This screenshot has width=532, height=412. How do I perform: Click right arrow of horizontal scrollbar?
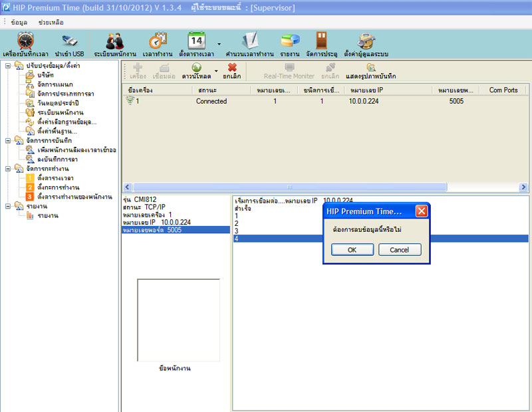[x=523, y=187]
